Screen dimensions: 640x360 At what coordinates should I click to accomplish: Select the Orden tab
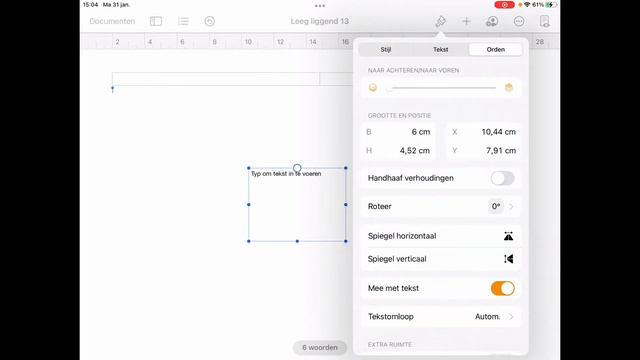(x=496, y=49)
